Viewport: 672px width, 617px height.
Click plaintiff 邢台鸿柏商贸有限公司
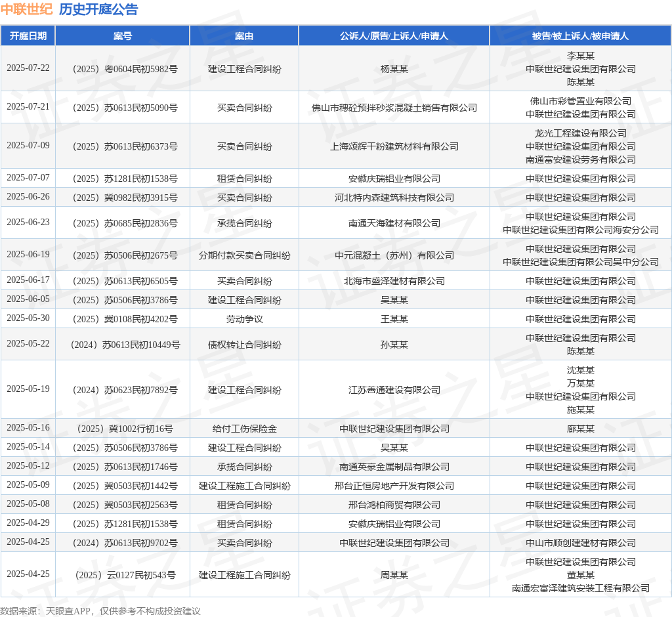click(394, 505)
